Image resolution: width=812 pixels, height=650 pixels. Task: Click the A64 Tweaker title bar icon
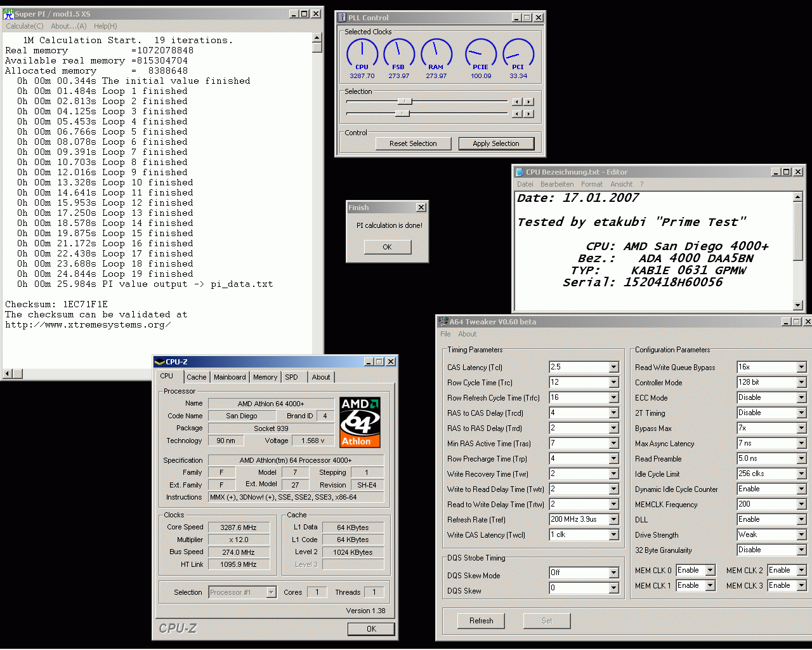pos(443,321)
